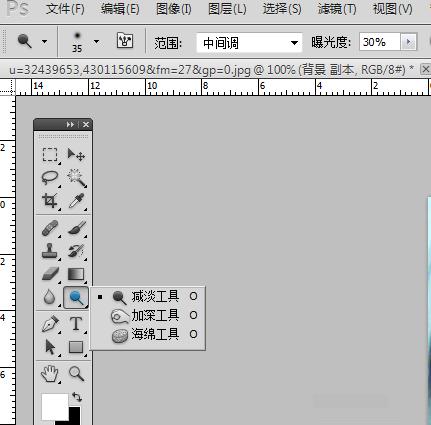The height and width of the screenshot is (425, 431).
Task: Select the Magic Wand tool
Action: [77, 177]
